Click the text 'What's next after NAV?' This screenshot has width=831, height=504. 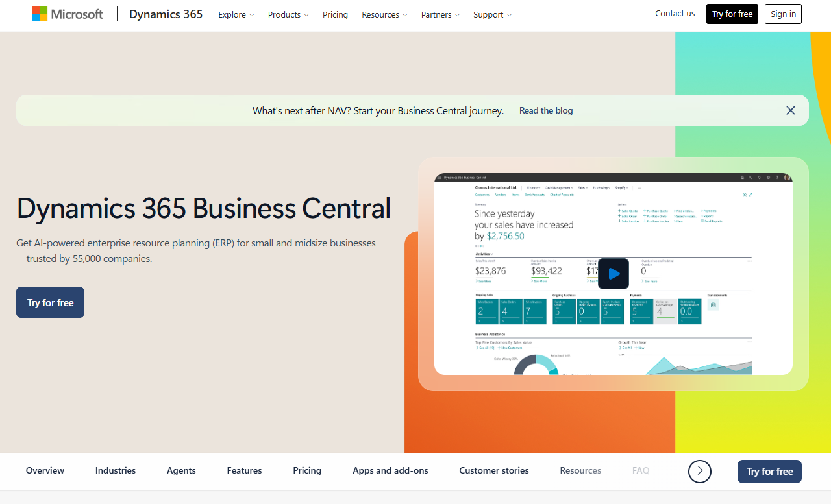pyautogui.click(x=302, y=111)
